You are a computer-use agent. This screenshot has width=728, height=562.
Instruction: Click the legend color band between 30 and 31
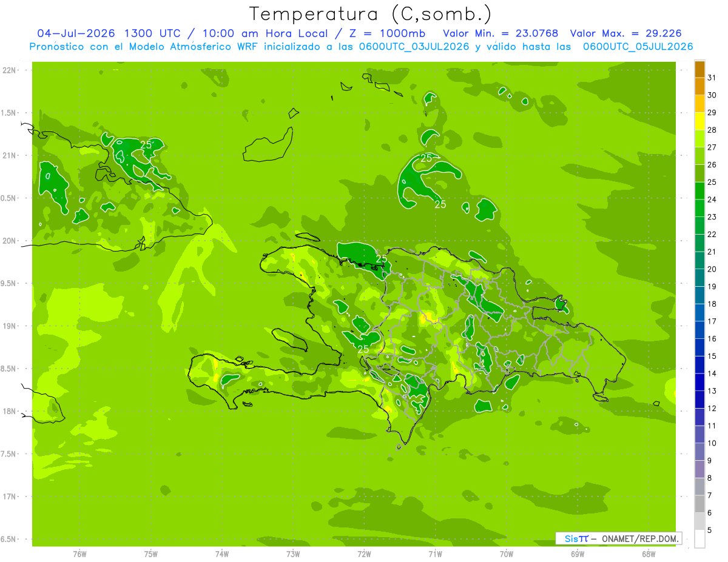699,86
